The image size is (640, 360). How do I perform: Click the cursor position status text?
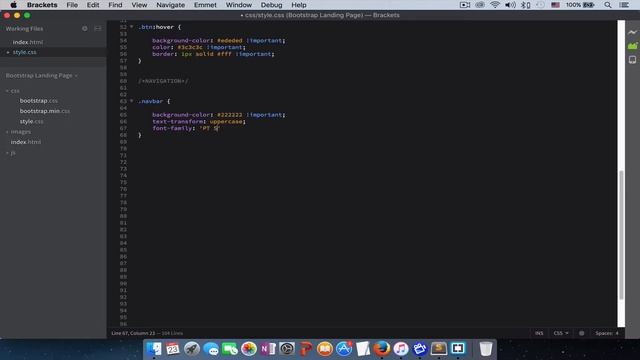pos(133,333)
